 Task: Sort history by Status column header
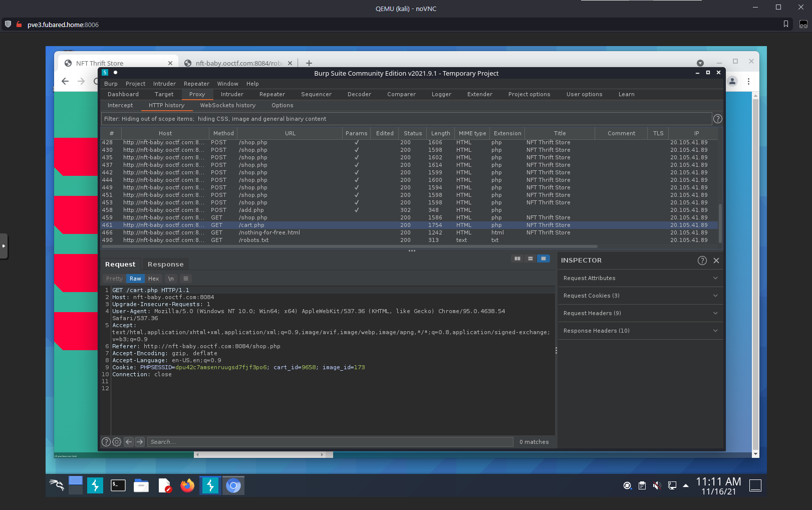413,133
